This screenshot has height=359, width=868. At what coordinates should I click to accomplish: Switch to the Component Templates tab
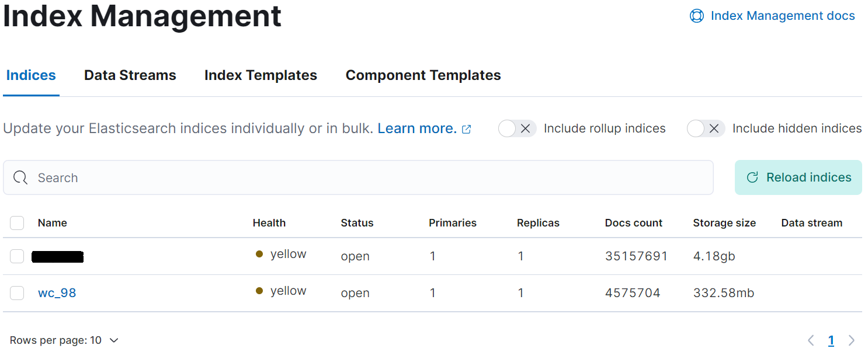[x=422, y=75]
